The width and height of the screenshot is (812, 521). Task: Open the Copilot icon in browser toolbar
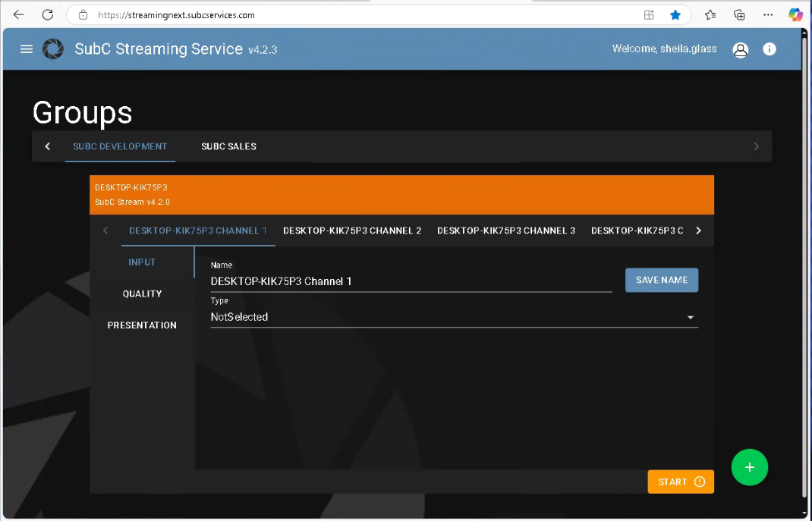(795, 14)
